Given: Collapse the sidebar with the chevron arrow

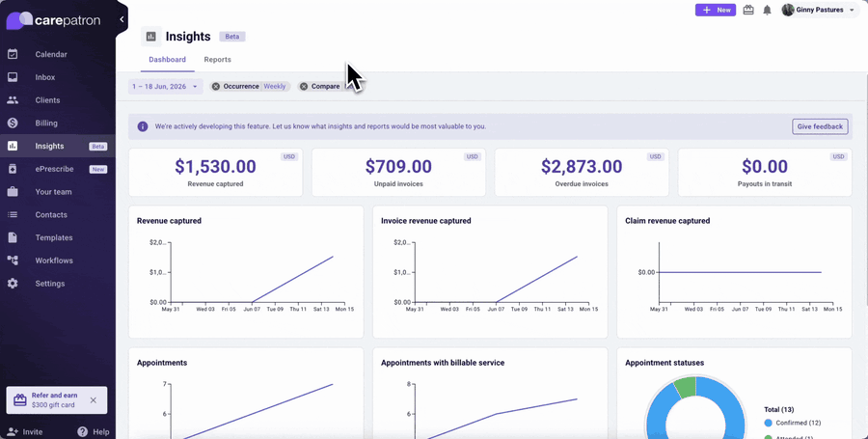Looking at the screenshot, I should [x=122, y=19].
